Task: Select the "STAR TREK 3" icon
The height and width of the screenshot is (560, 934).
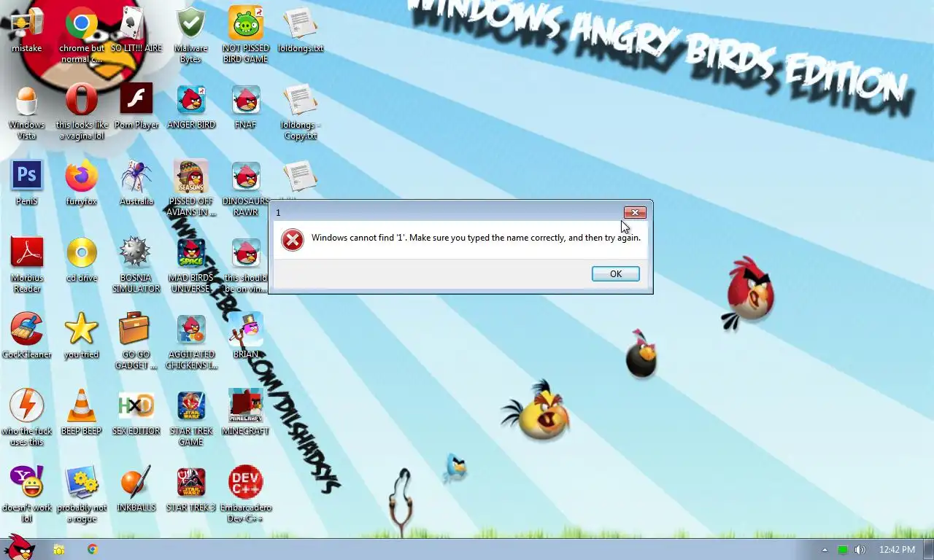Action: 191,489
